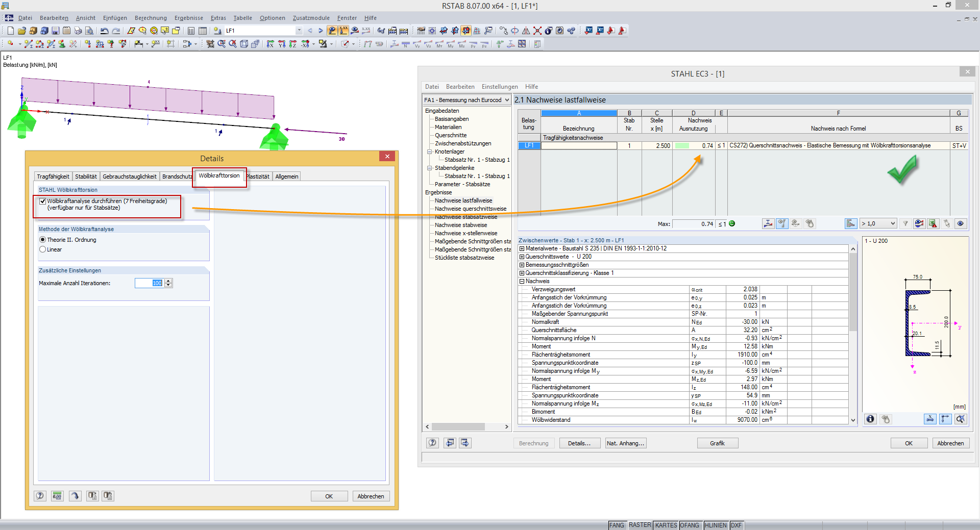Open the Berechnung menu in RSTAB
The height and width of the screenshot is (530, 980).
[151, 18]
